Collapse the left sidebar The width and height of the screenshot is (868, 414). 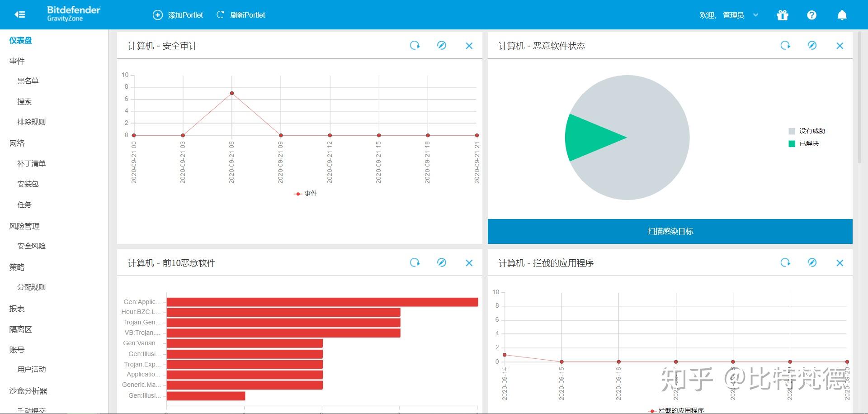[x=19, y=14]
